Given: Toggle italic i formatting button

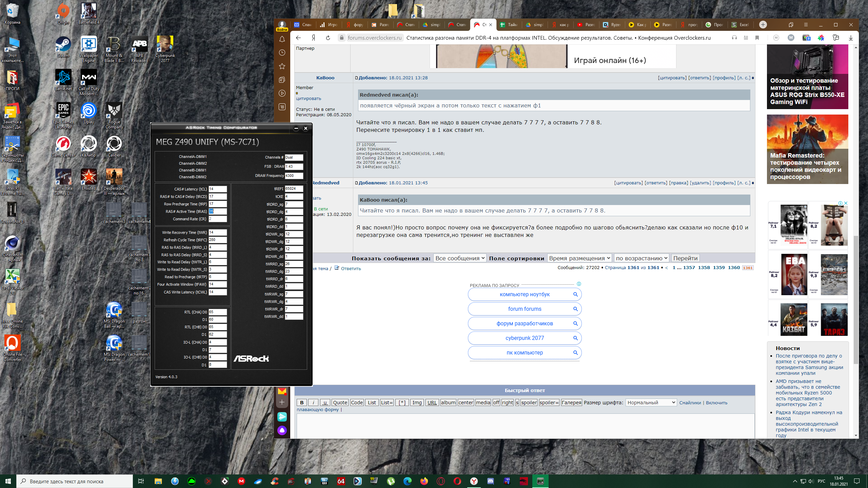Looking at the screenshot, I should (313, 402).
